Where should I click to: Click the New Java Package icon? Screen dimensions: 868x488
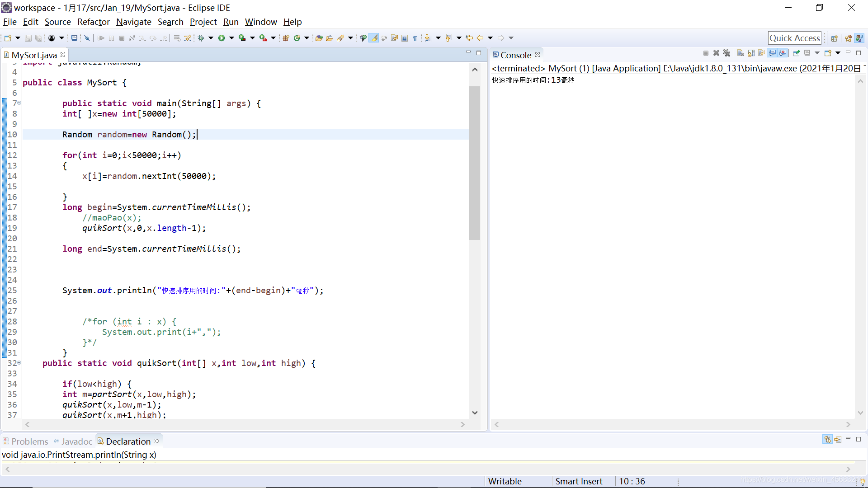(286, 38)
